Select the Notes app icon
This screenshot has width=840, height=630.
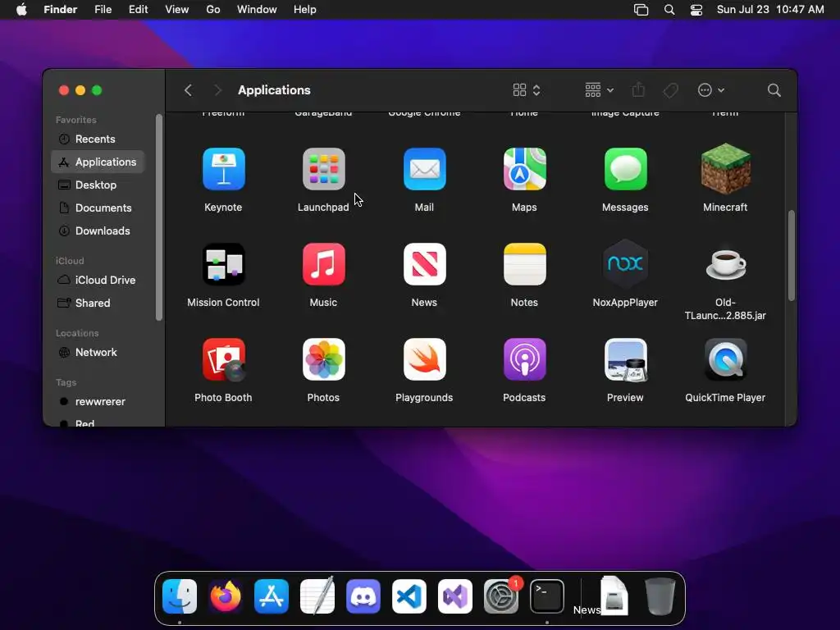click(x=524, y=264)
